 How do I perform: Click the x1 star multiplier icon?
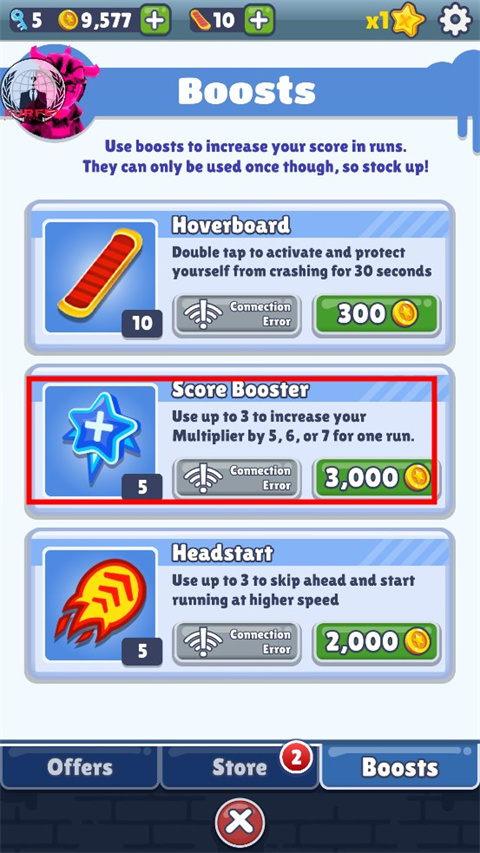click(x=397, y=21)
